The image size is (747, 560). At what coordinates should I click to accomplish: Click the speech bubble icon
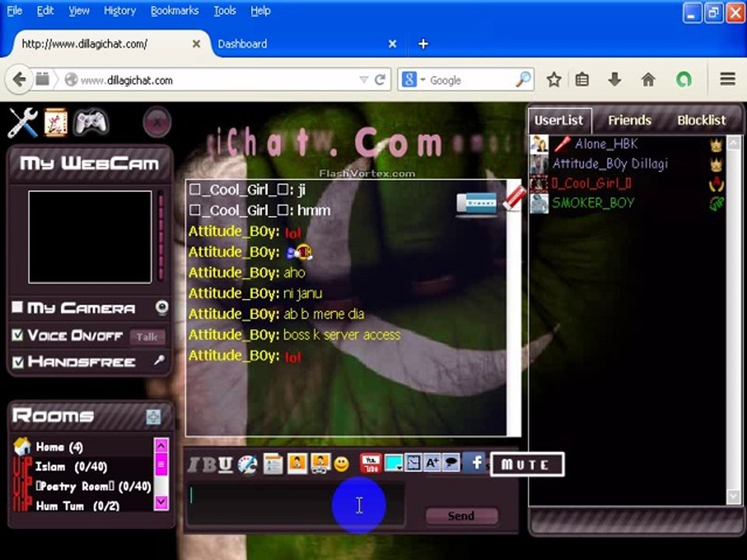point(451,463)
